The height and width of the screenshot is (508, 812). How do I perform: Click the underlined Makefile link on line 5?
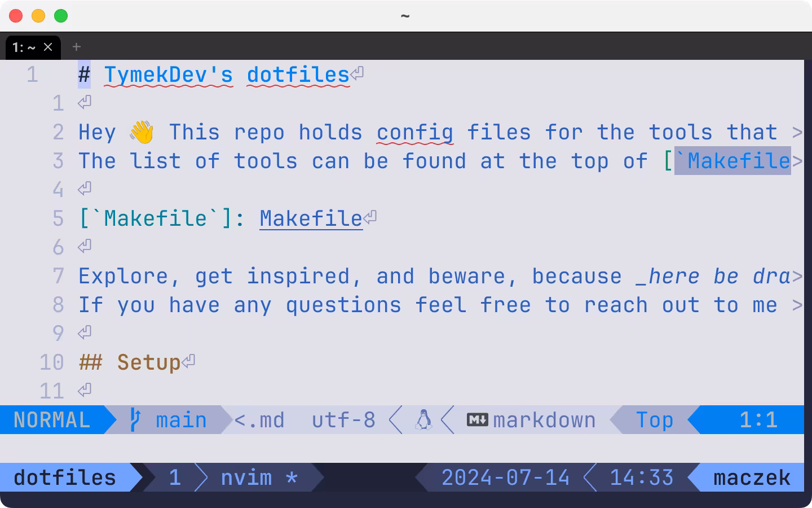click(x=311, y=218)
